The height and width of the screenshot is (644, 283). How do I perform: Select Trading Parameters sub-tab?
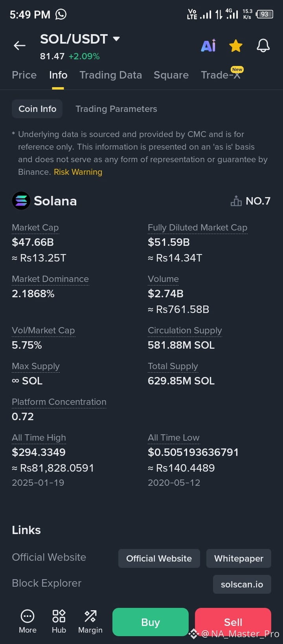116,109
